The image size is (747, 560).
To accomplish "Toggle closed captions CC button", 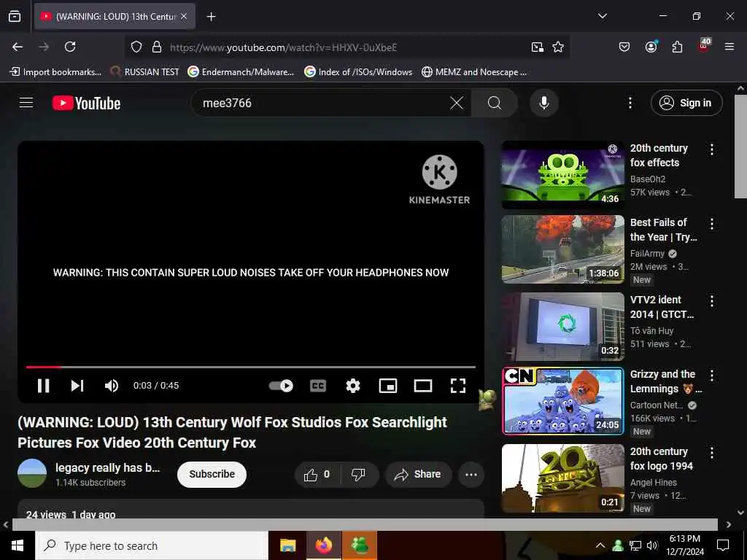I will [318, 385].
